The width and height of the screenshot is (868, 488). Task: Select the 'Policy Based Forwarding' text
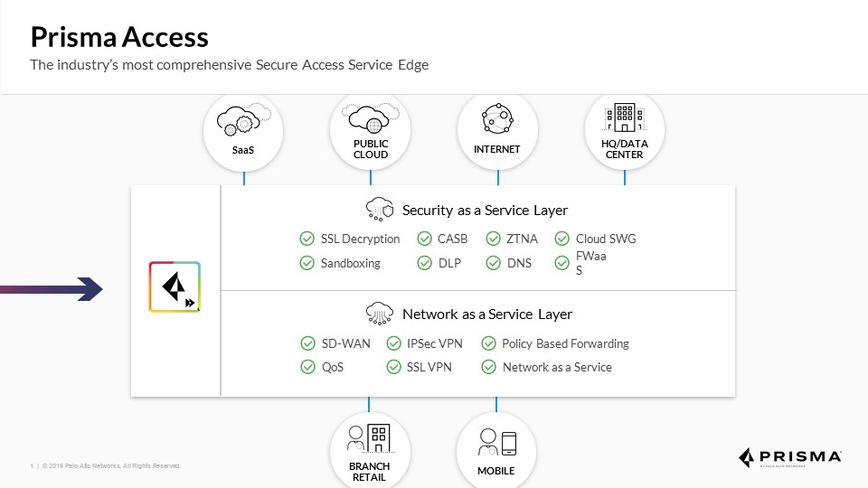click(565, 343)
